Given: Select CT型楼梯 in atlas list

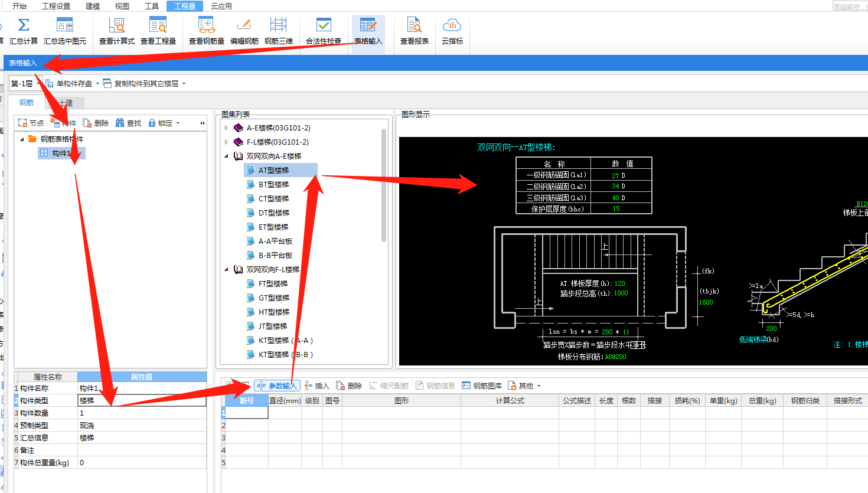Looking at the screenshot, I should point(273,198).
